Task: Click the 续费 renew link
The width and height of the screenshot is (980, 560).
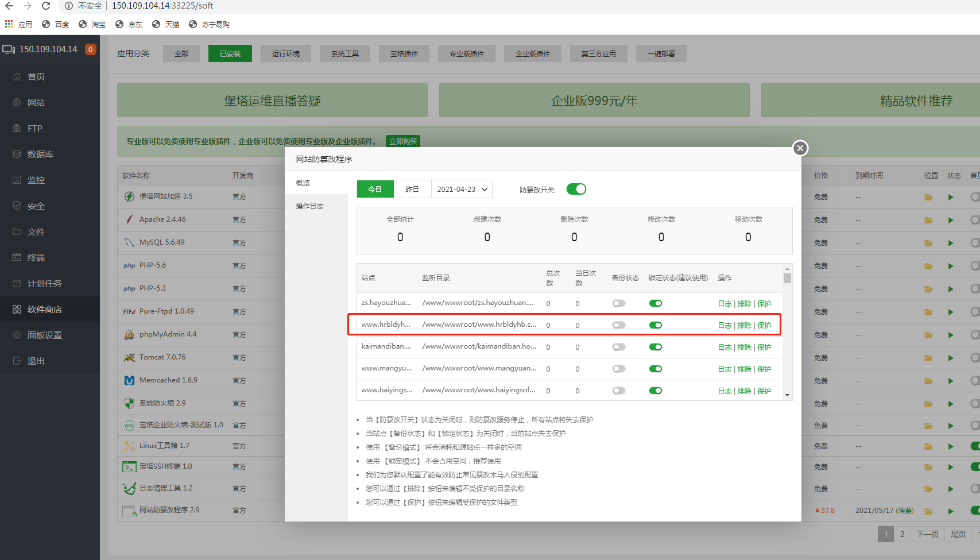Action: coord(905,511)
